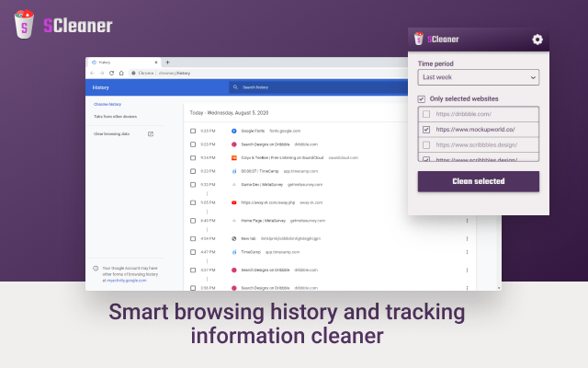This screenshot has width=588, height=368.
Task: Open Chrome history in the sidebar
Action: click(x=107, y=104)
